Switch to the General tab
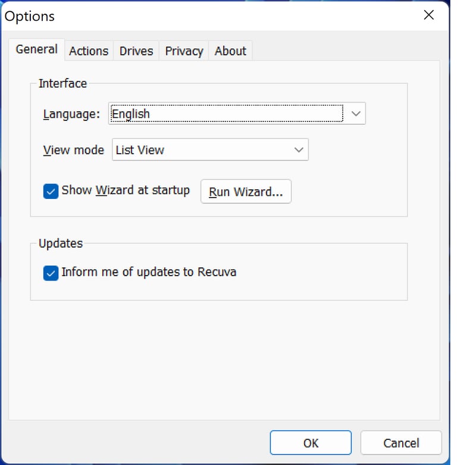Screen dimensions: 476x465 [36, 49]
